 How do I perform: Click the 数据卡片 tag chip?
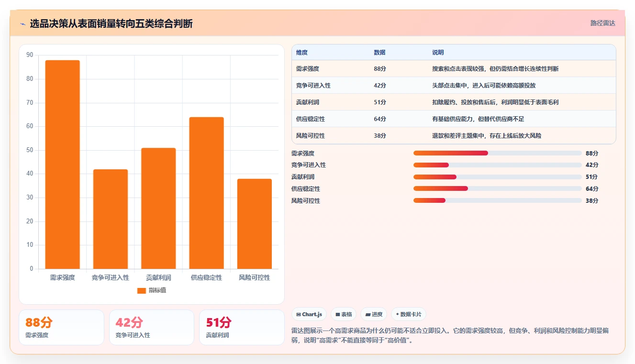(409, 314)
